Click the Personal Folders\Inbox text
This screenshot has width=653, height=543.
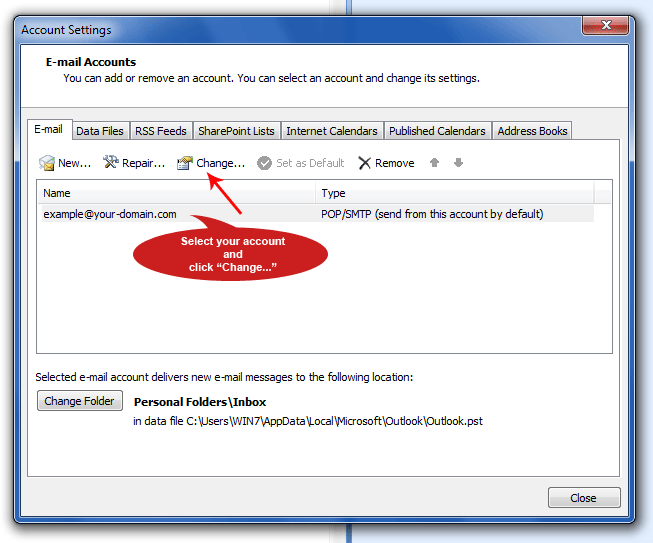200,402
